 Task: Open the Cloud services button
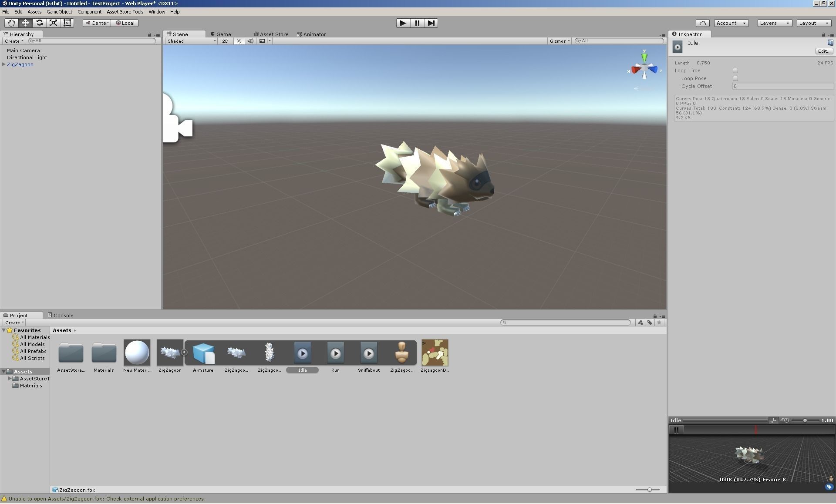pyautogui.click(x=702, y=23)
